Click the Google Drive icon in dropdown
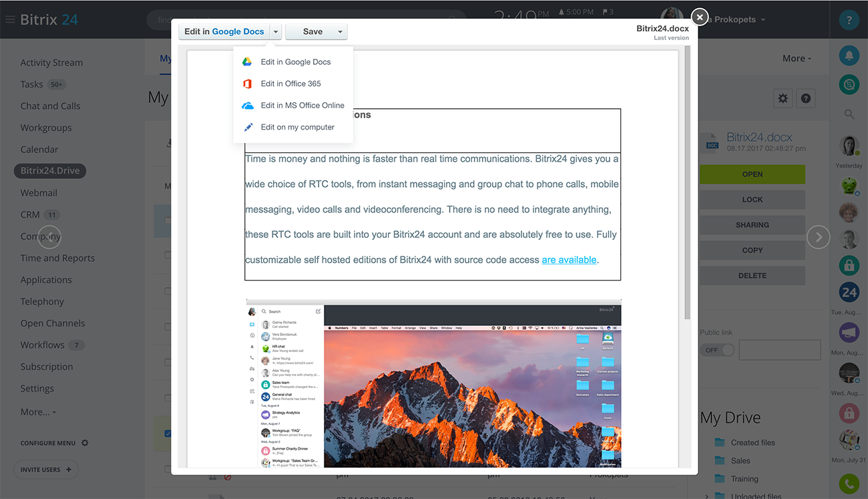The height and width of the screenshot is (499, 868). coord(247,62)
